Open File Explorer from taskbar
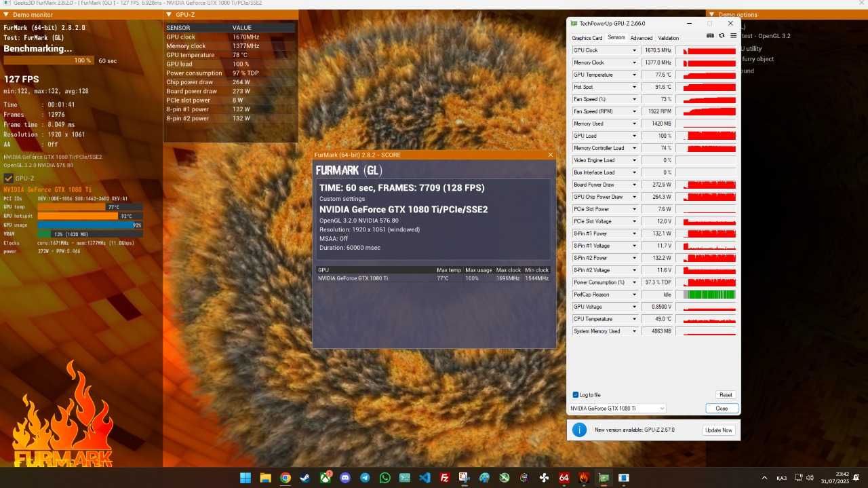Image resolution: width=868 pixels, height=488 pixels. click(x=266, y=478)
